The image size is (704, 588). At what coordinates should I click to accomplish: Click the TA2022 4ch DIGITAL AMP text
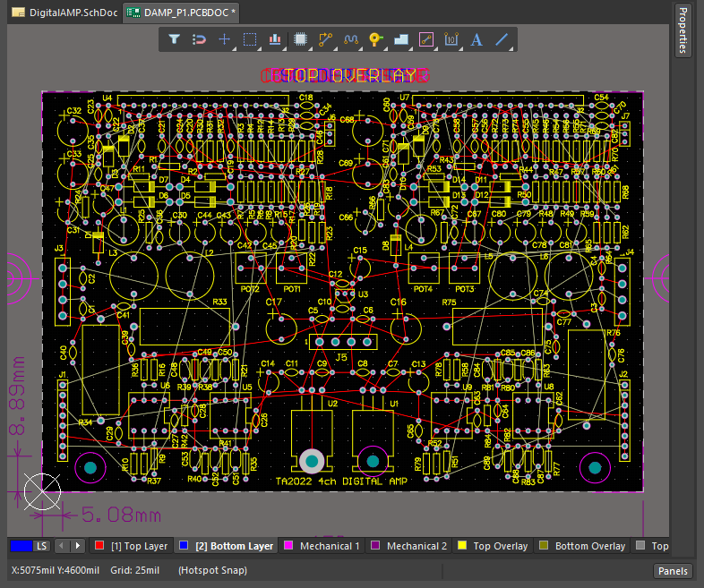click(341, 481)
